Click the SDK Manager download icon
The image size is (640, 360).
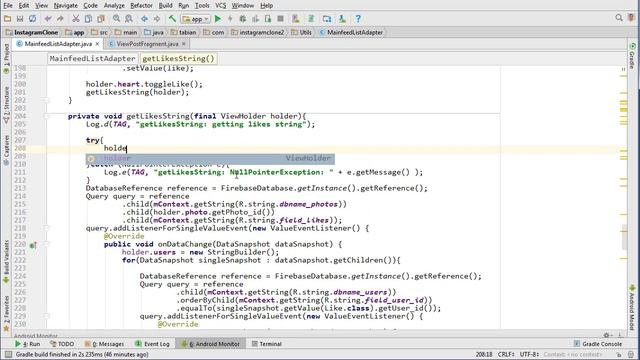(x=342, y=19)
